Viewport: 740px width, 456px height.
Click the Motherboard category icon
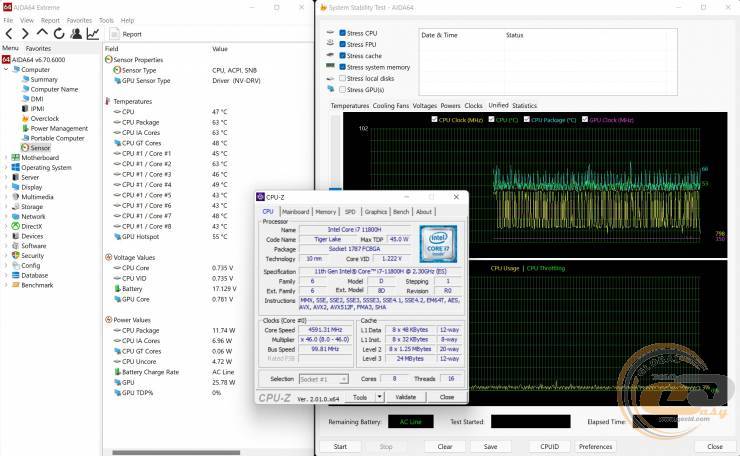pyautogui.click(x=16, y=158)
